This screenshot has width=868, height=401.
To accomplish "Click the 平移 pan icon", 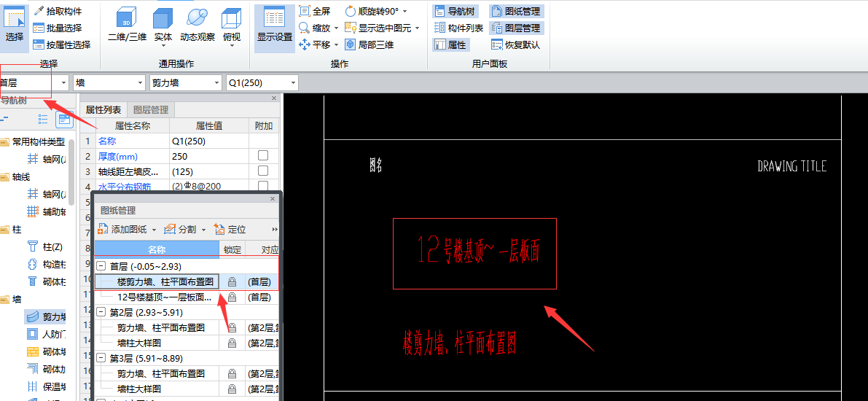I will pyautogui.click(x=305, y=45).
